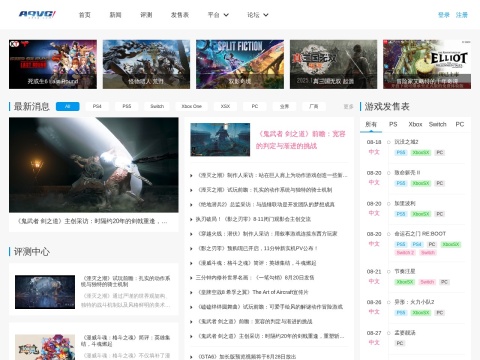Open the 试玩前瞻：扎实的动作系统 review title

click(126, 281)
